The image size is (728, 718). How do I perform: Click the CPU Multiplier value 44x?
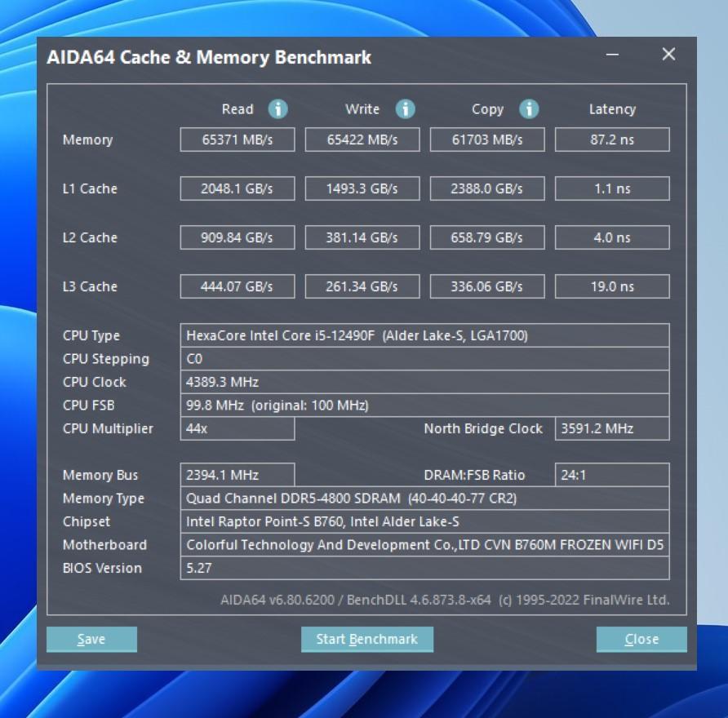(237, 428)
